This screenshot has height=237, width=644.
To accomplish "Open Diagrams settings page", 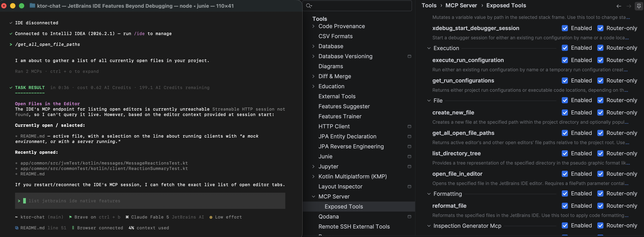I will tap(331, 66).
